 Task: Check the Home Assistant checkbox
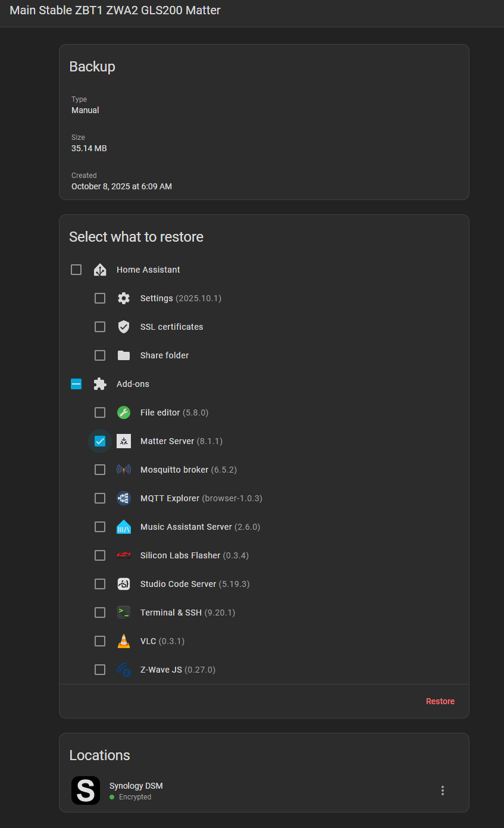76,270
